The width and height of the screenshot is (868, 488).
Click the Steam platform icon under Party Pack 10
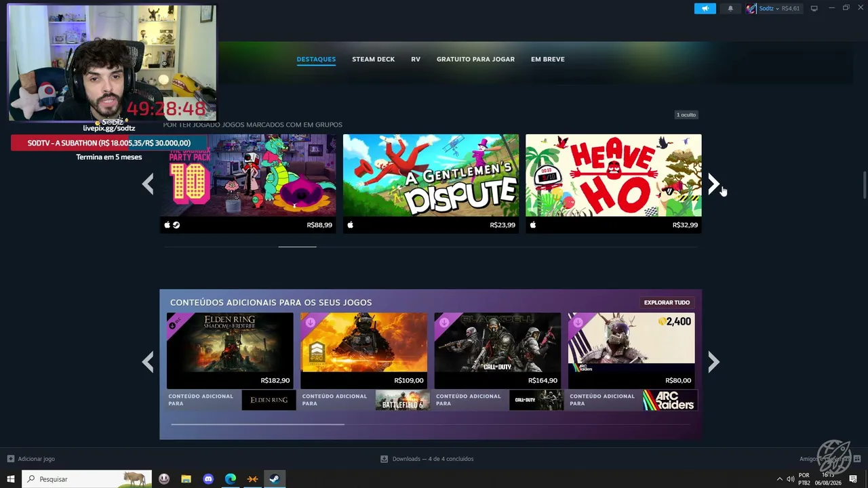pyautogui.click(x=176, y=225)
